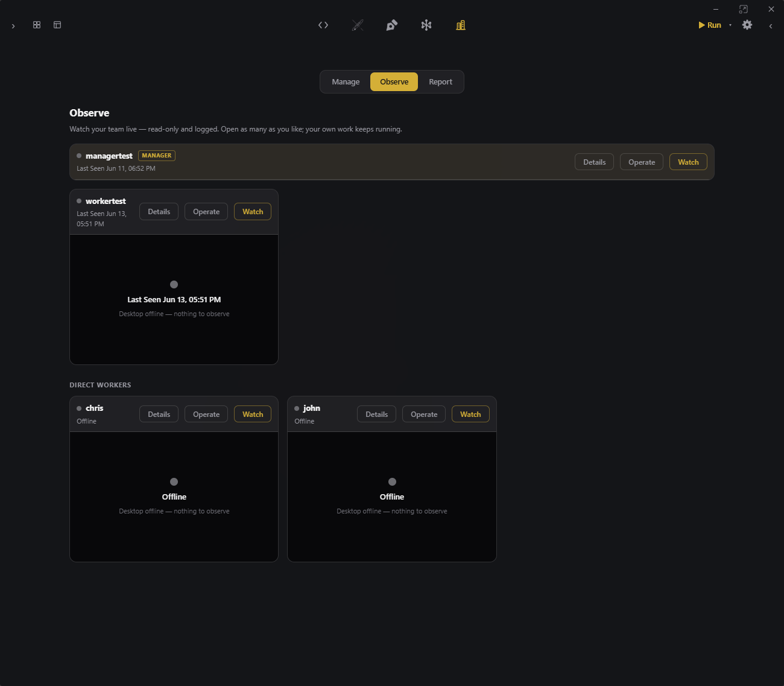784x686 pixels.
Task: Open the pen nib design icon
Action: [392, 25]
